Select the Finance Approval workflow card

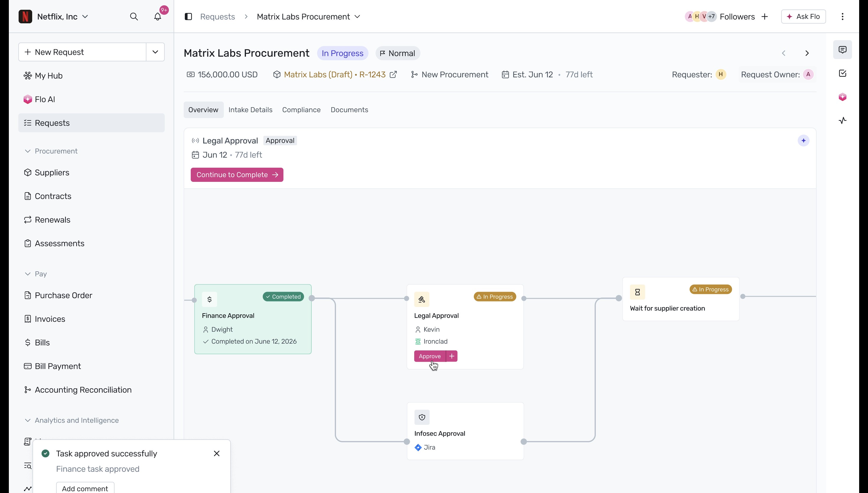(x=253, y=319)
